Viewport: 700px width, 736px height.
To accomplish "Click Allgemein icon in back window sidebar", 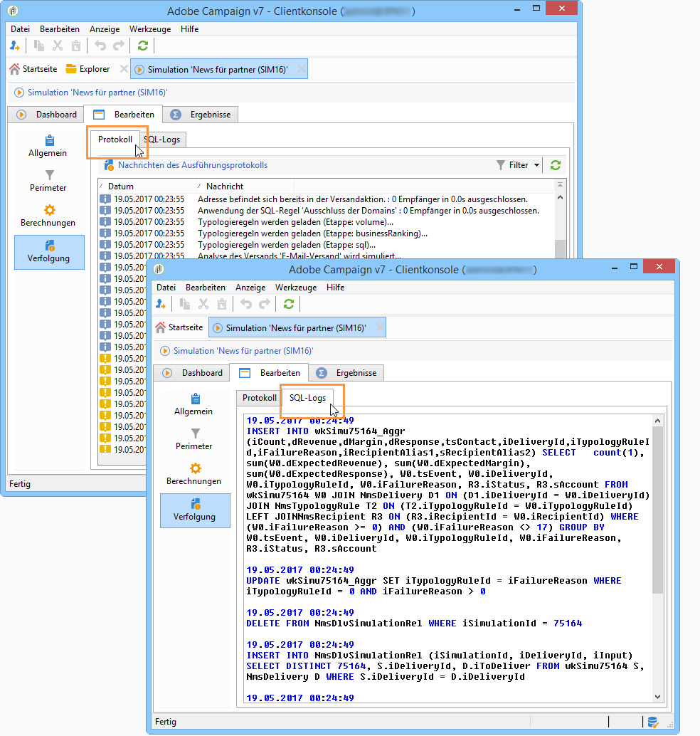I will pyautogui.click(x=49, y=140).
